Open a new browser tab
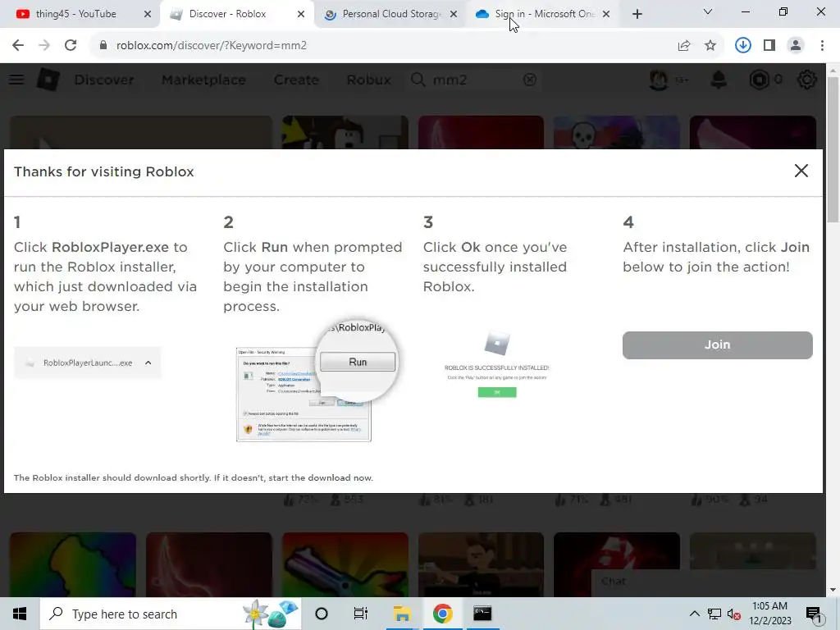This screenshot has width=840, height=630. [x=637, y=14]
